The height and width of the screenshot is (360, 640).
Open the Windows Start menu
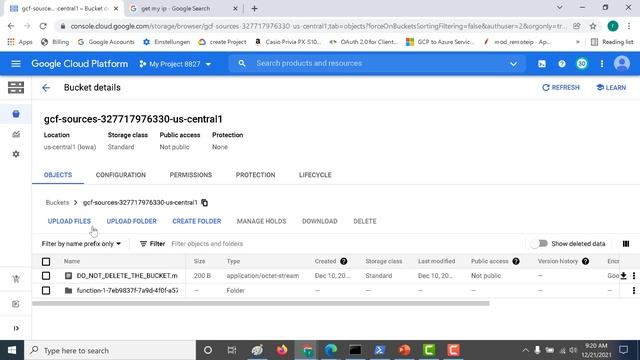coord(12,350)
